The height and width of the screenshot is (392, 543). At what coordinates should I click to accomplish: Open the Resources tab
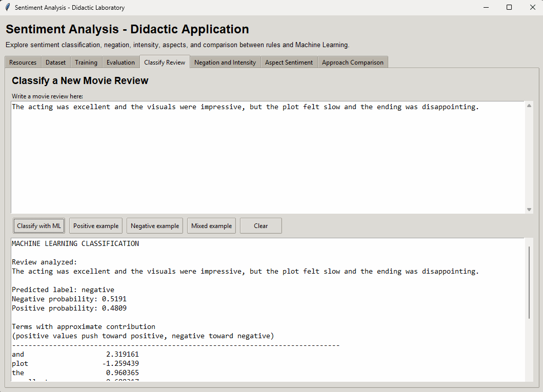[23, 63]
